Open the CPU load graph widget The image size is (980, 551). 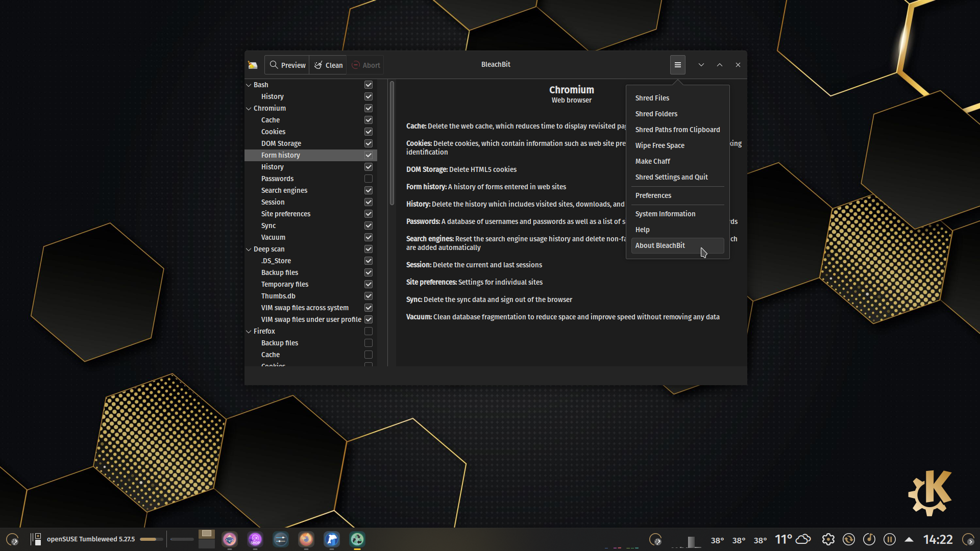click(687, 541)
